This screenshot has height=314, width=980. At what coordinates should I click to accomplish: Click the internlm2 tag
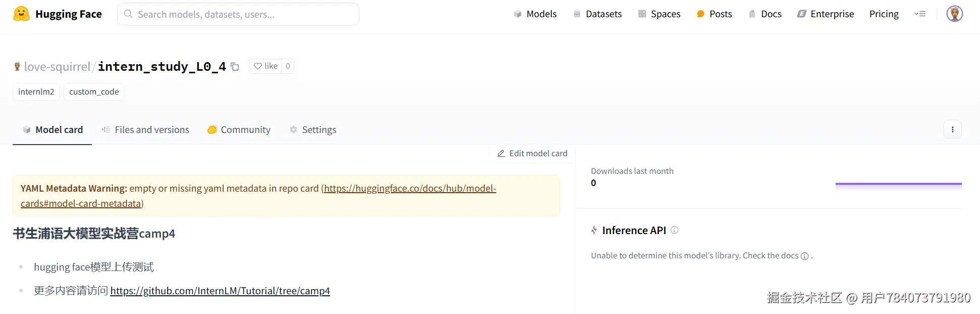pyautogui.click(x=36, y=92)
